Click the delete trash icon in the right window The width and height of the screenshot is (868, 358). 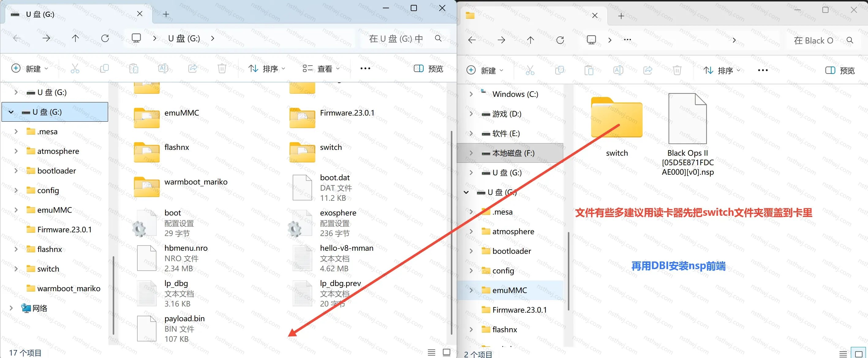(677, 70)
